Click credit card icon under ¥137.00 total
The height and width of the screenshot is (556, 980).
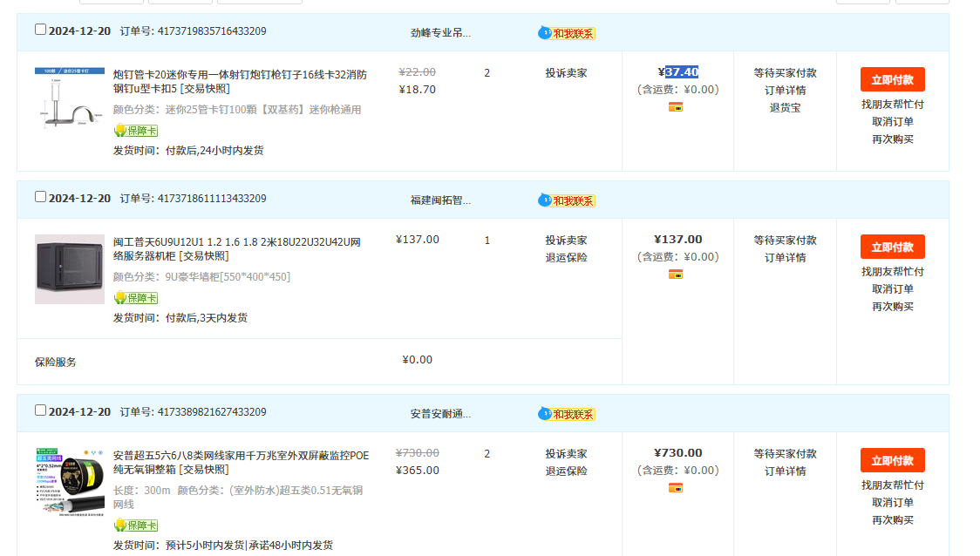pos(676,275)
